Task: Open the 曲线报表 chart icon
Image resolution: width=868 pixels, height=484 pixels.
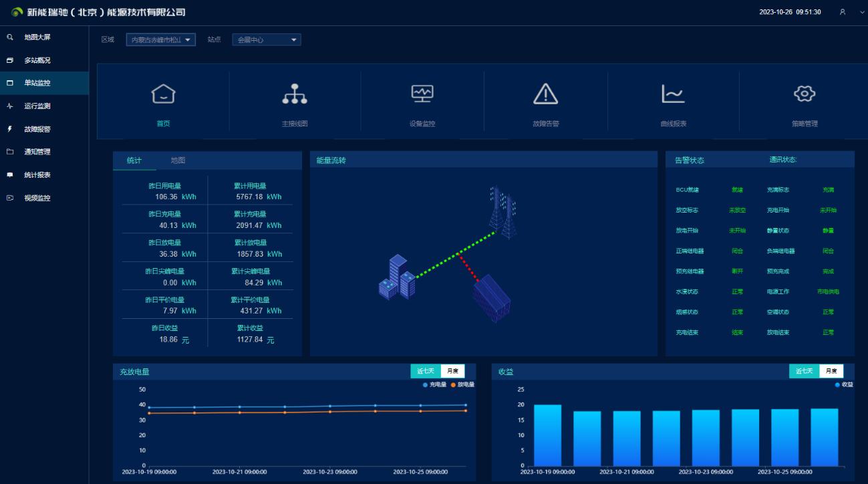Action: [673, 94]
